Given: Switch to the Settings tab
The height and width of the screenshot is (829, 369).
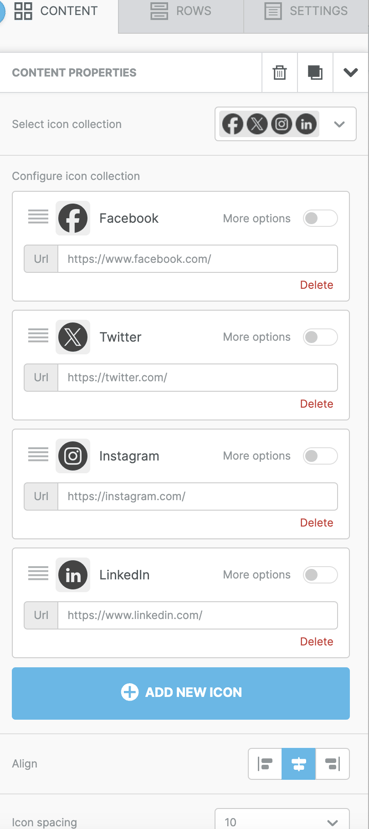Looking at the screenshot, I should click(x=306, y=11).
